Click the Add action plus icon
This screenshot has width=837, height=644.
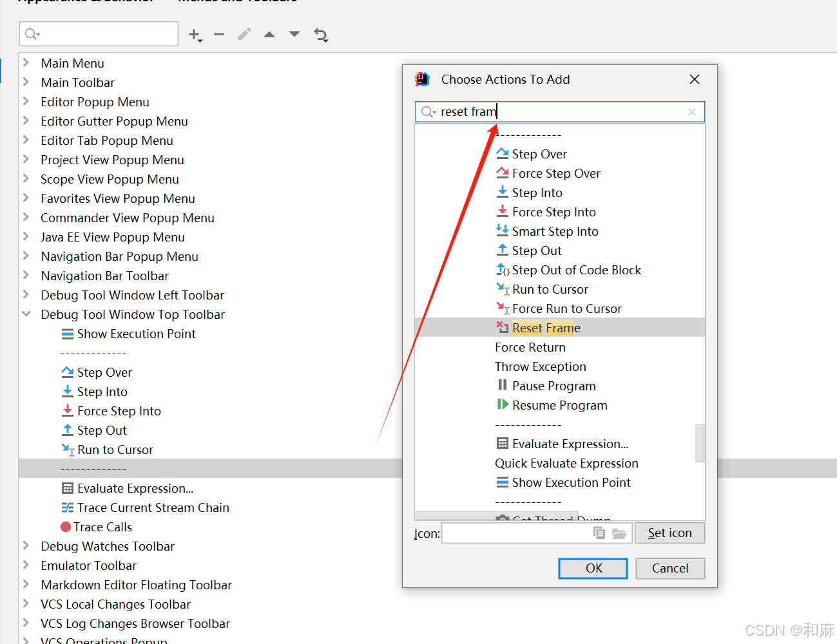point(193,35)
